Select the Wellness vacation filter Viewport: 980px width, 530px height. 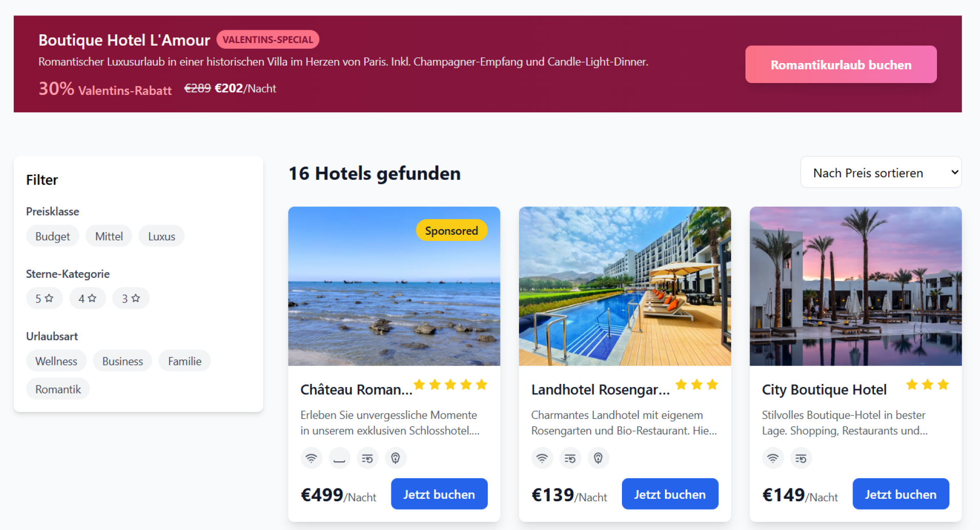pyautogui.click(x=56, y=361)
